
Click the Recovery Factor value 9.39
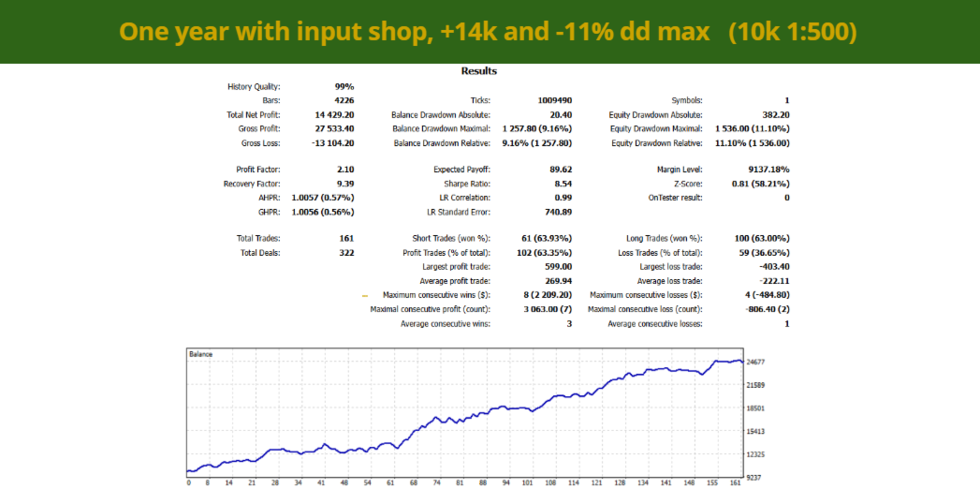(345, 184)
